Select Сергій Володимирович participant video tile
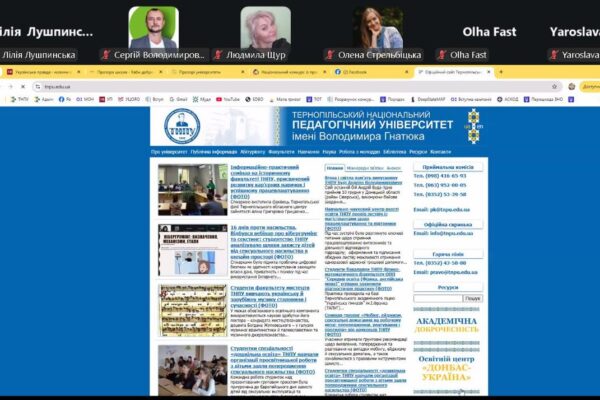Image resolution: width=600 pixels, height=400 pixels. (154, 34)
